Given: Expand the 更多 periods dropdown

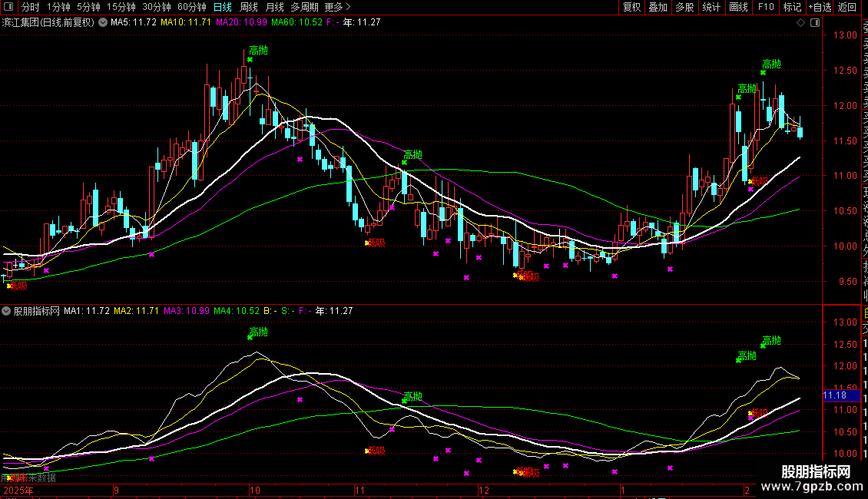Looking at the screenshot, I should pyautogui.click(x=334, y=7).
